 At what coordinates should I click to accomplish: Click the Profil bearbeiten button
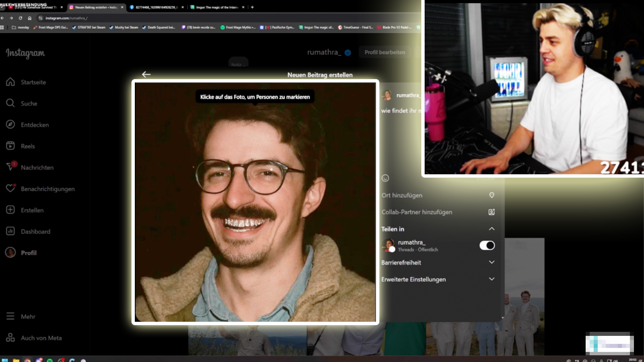(385, 52)
